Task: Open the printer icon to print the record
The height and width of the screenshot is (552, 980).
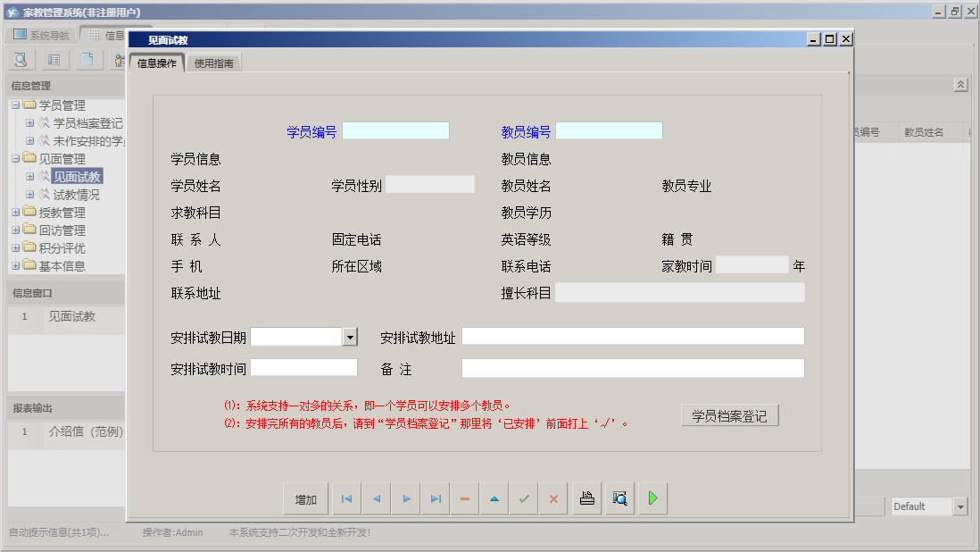Action: (x=586, y=498)
